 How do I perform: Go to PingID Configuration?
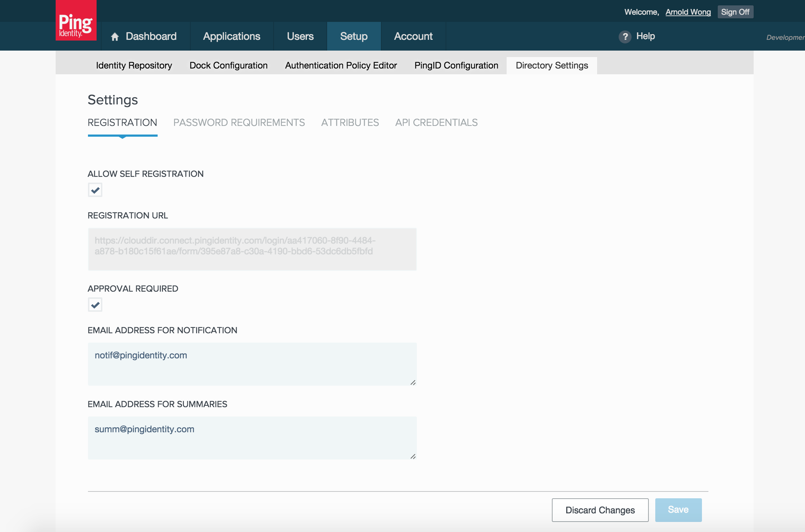tap(456, 65)
